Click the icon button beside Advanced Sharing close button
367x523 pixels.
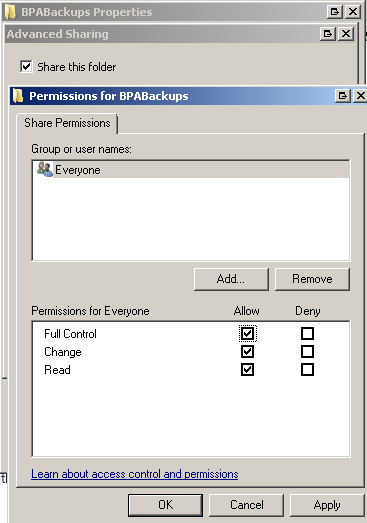tap(328, 34)
